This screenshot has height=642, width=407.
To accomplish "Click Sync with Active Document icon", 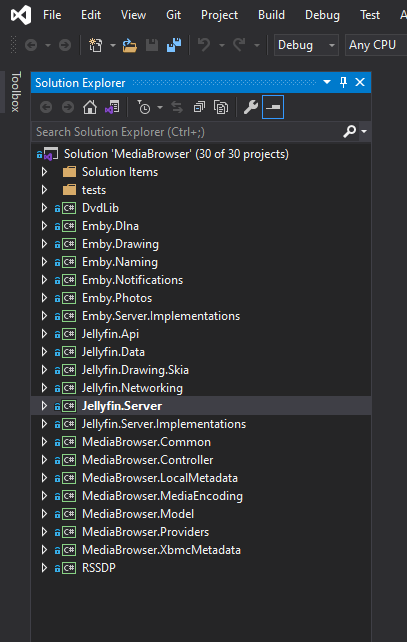I will [x=177, y=108].
